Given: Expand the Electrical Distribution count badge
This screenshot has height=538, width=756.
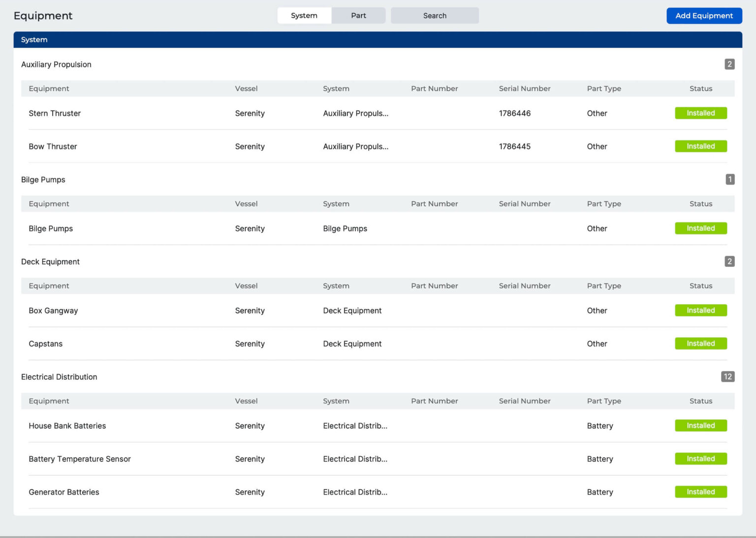Looking at the screenshot, I should pyautogui.click(x=728, y=377).
